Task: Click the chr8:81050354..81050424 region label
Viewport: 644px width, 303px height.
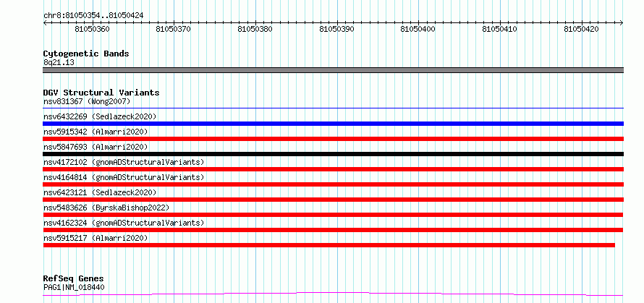Action: click(x=93, y=16)
